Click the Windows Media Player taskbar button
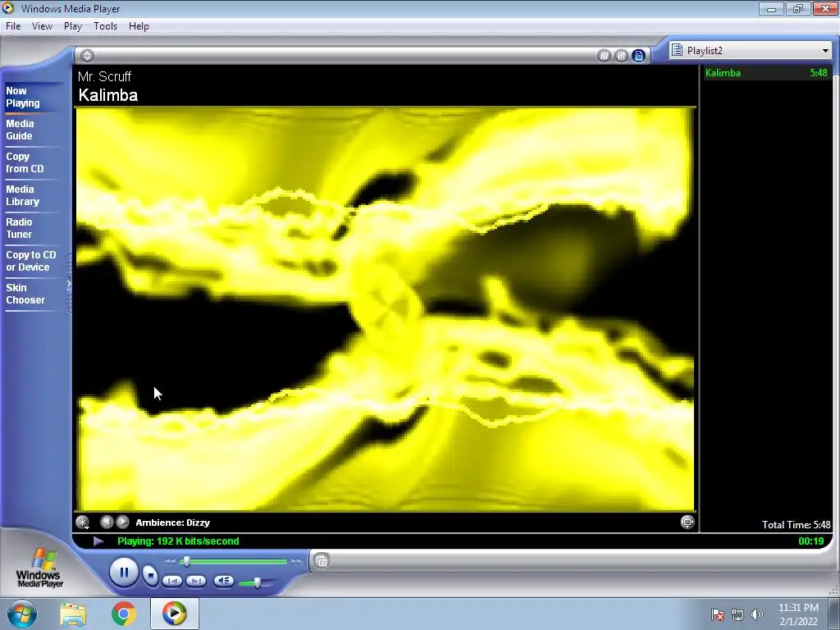 pyautogui.click(x=174, y=614)
